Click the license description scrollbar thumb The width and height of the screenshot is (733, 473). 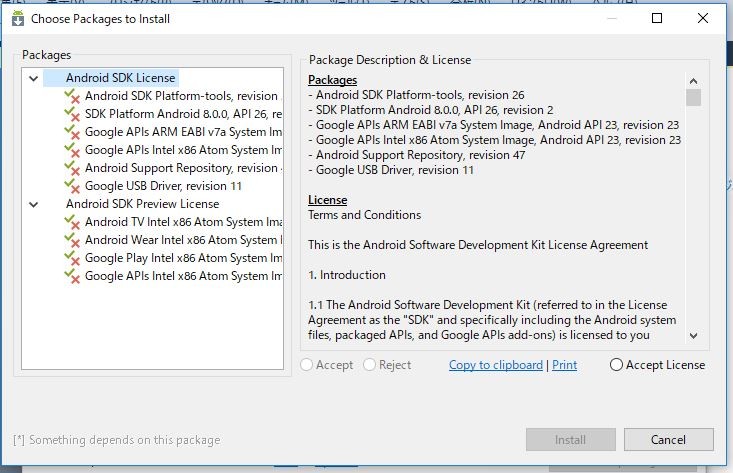point(694,98)
